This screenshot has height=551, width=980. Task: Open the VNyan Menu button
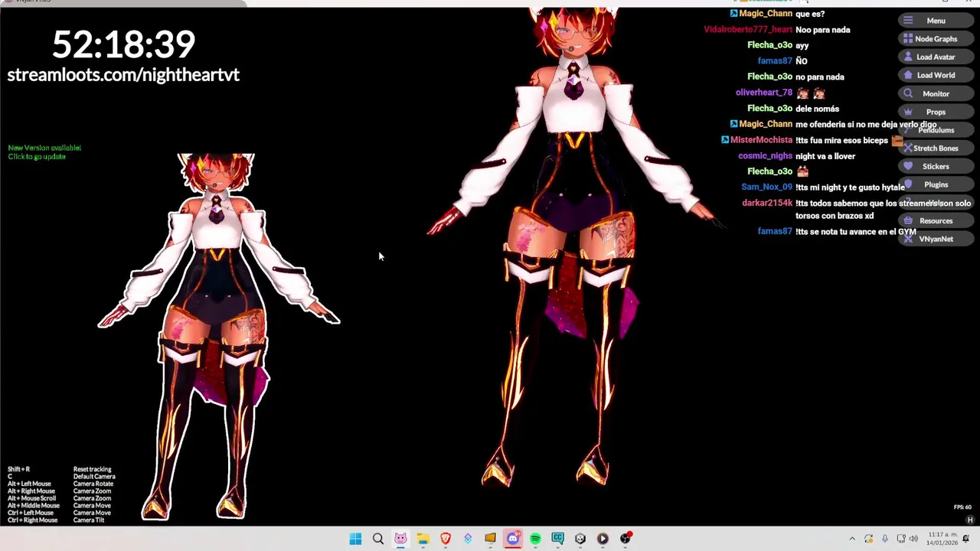[936, 21]
